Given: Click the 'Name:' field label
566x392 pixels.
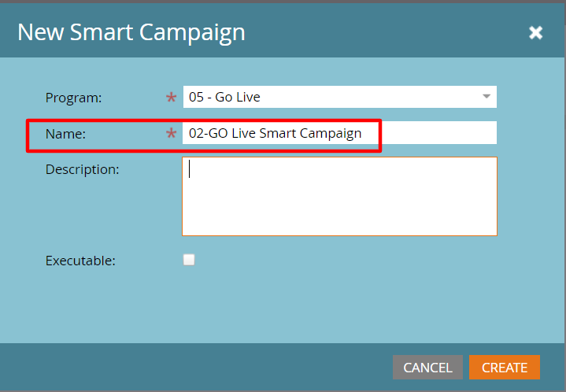Looking at the screenshot, I should (65, 134).
